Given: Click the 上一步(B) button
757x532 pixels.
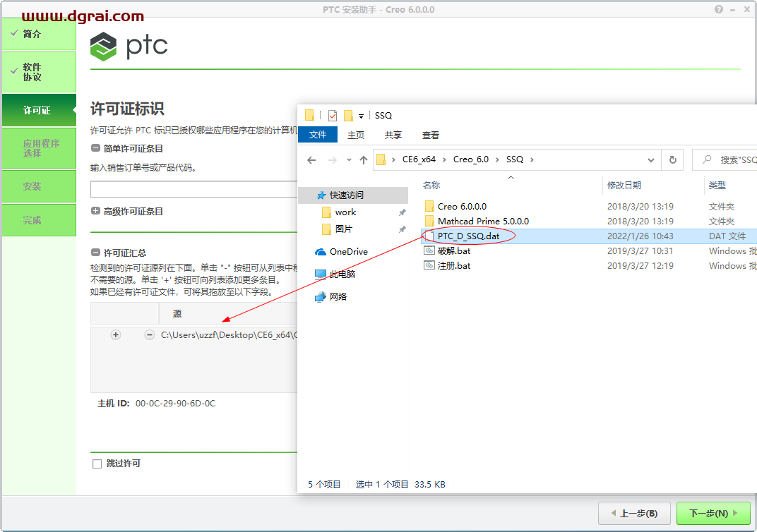Looking at the screenshot, I should 634,513.
